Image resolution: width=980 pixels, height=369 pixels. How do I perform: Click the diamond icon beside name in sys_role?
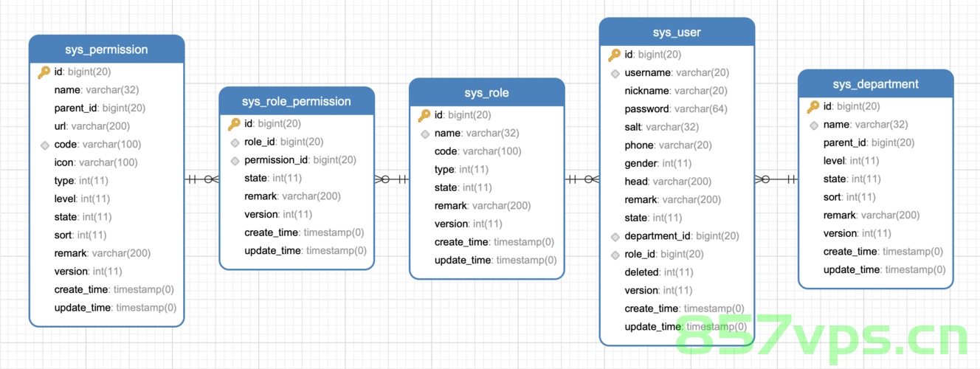click(425, 134)
